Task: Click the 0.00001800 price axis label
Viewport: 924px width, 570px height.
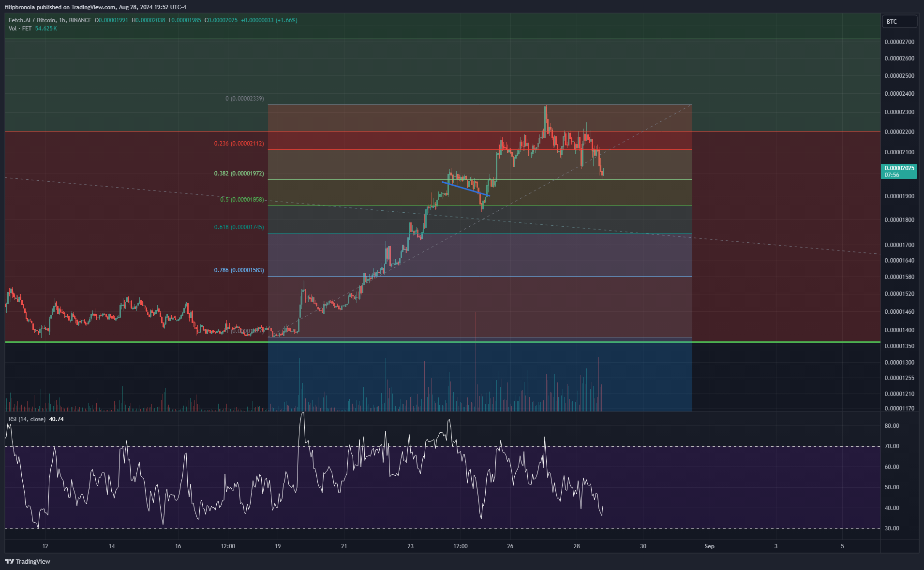Action: [899, 220]
